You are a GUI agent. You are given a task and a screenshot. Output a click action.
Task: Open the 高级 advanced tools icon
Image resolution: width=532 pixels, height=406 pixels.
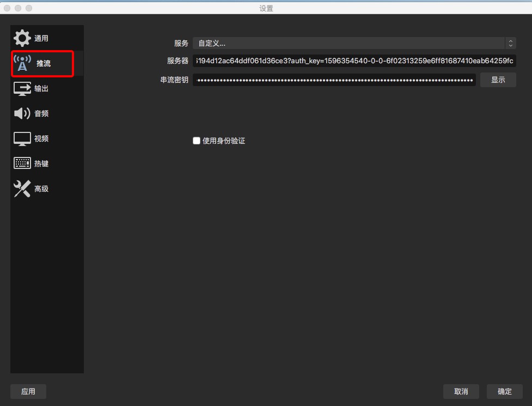pyautogui.click(x=22, y=189)
